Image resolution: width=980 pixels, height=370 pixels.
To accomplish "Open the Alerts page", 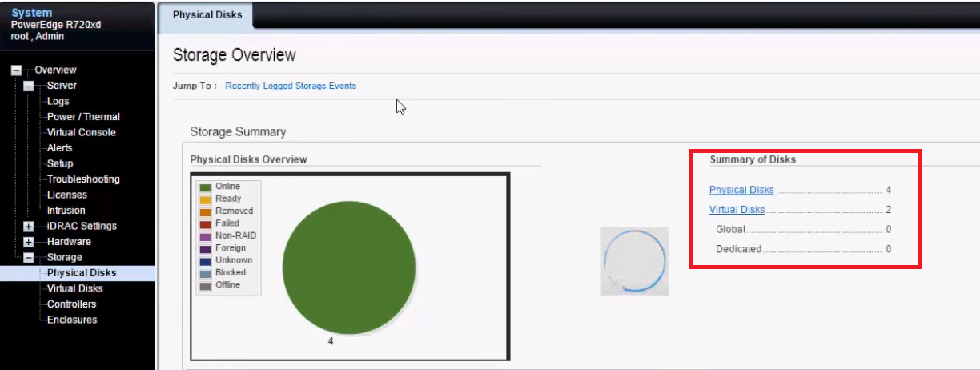I will (59, 148).
